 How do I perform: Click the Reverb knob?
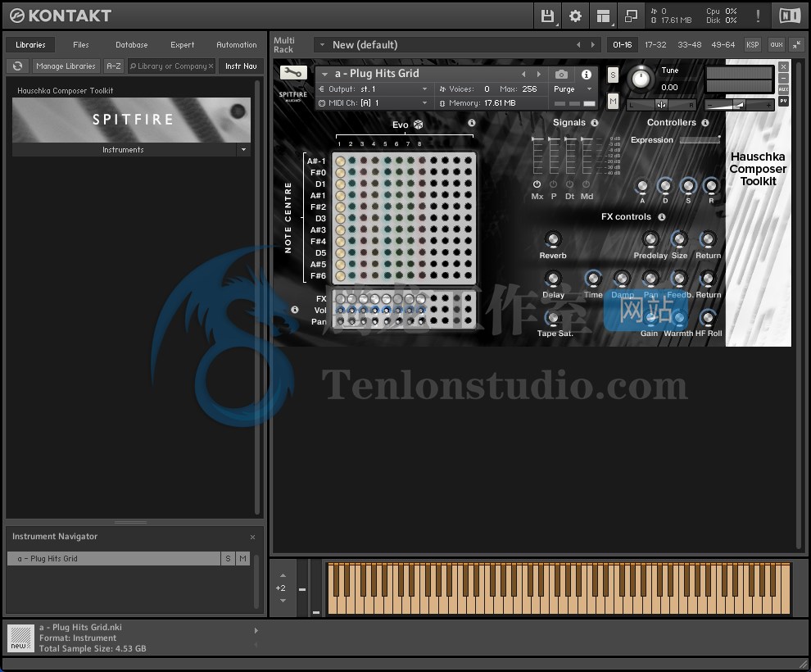(x=553, y=239)
